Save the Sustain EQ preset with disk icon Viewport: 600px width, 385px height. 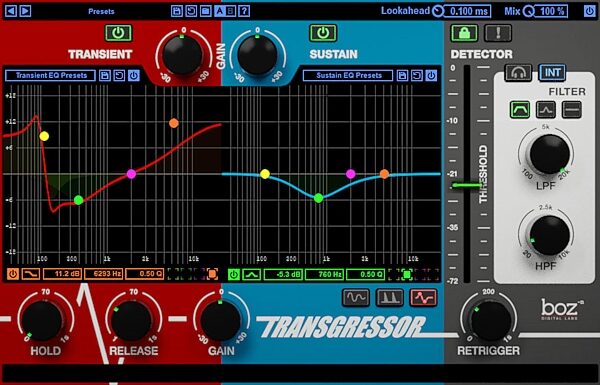(402, 75)
